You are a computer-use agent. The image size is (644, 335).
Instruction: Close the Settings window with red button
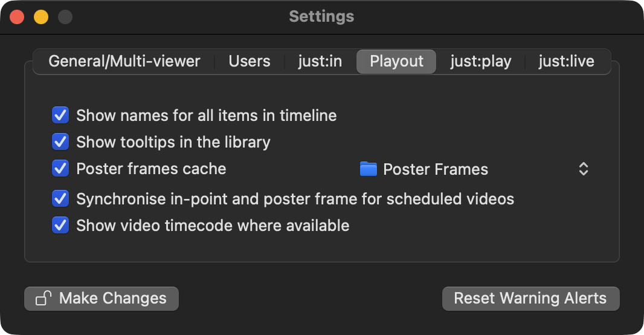pyautogui.click(x=17, y=17)
